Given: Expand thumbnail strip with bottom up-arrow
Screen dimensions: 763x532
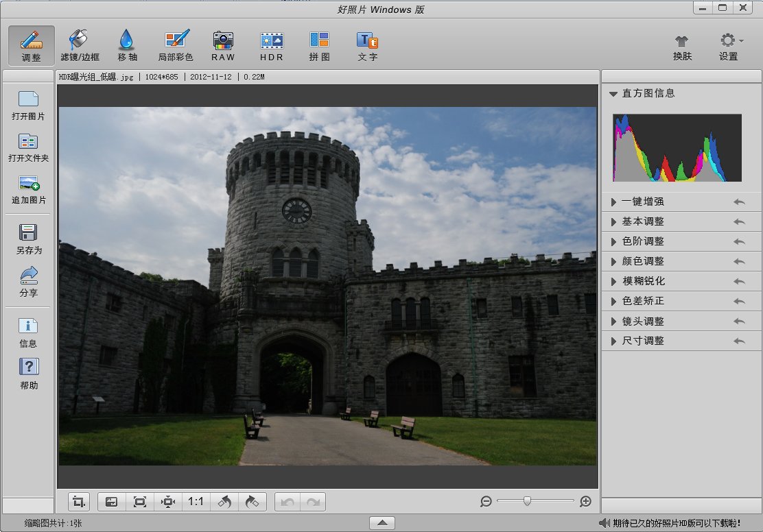Looking at the screenshot, I should coord(381,523).
